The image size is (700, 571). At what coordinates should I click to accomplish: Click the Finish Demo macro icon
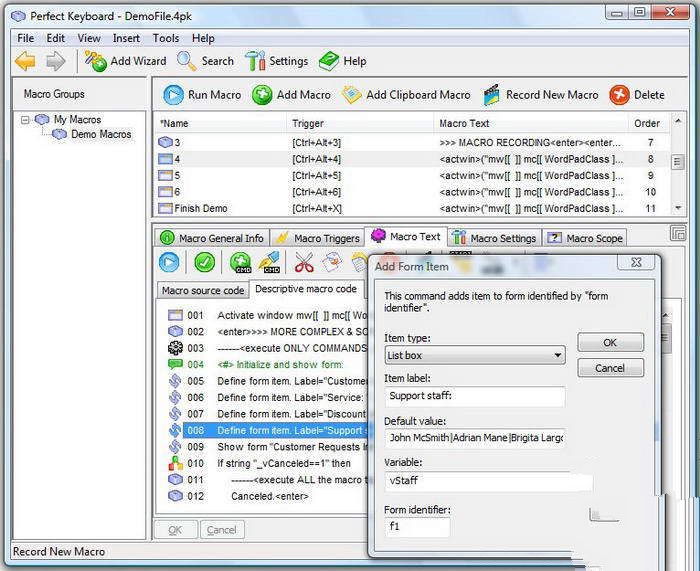click(165, 208)
